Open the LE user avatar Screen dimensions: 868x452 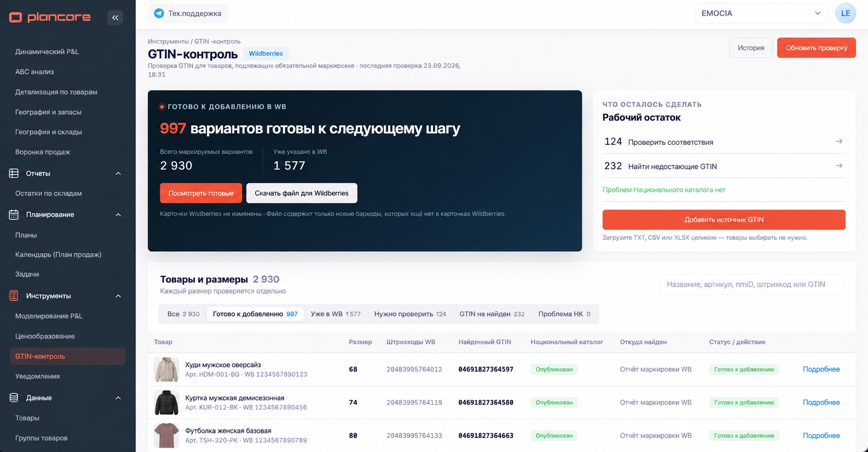(x=846, y=13)
